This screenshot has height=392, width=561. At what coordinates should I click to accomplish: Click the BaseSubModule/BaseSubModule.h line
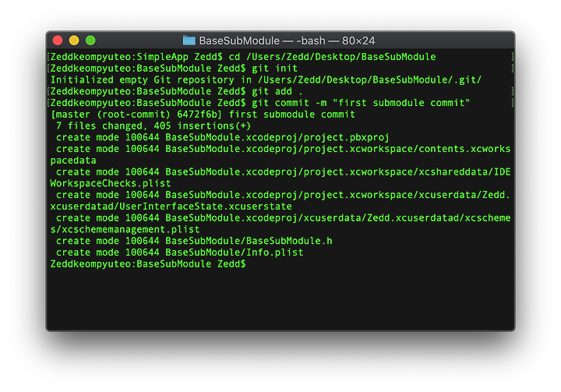click(x=194, y=241)
